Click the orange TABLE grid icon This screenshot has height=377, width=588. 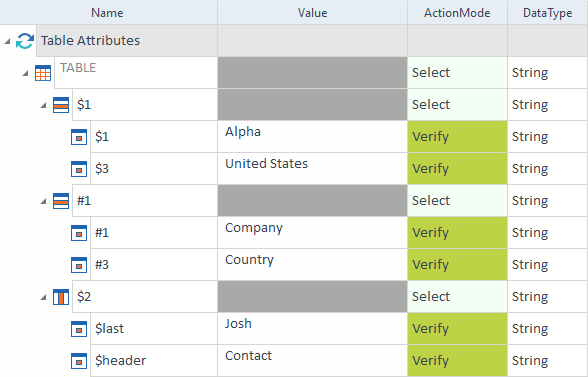pyautogui.click(x=43, y=73)
